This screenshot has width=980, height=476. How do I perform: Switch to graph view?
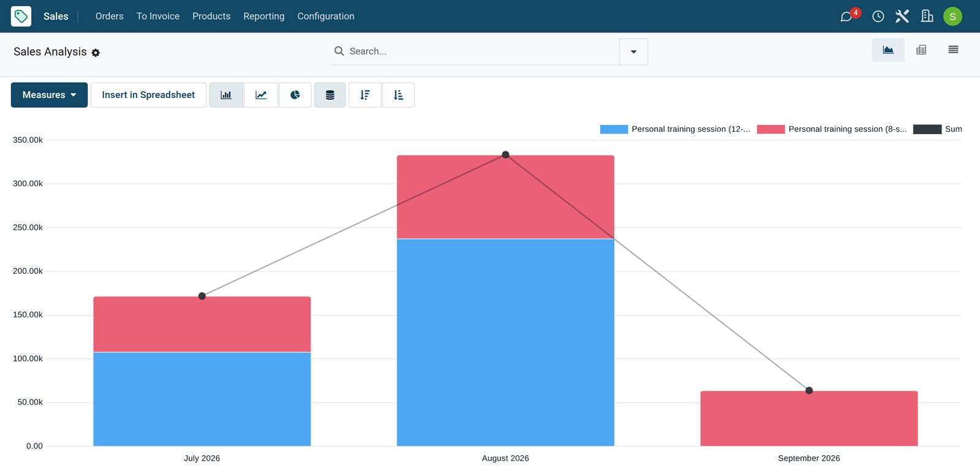tap(888, 50)
